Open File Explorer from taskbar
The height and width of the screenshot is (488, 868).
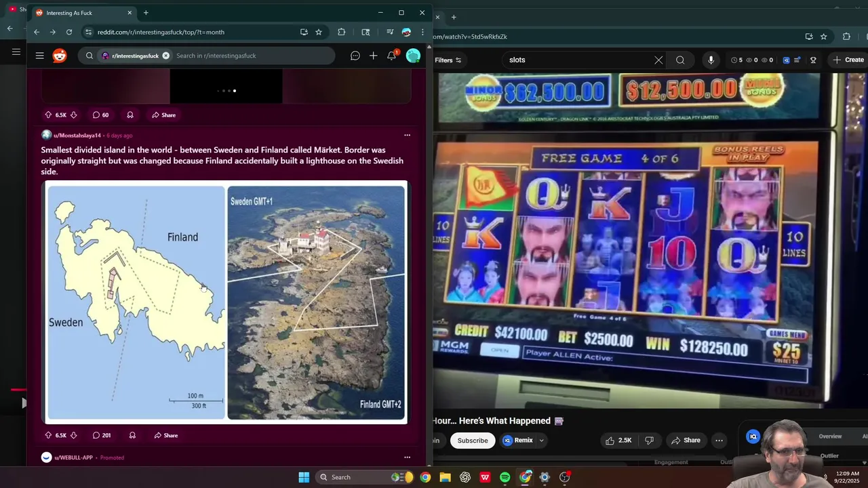click(x=445, y=477)
